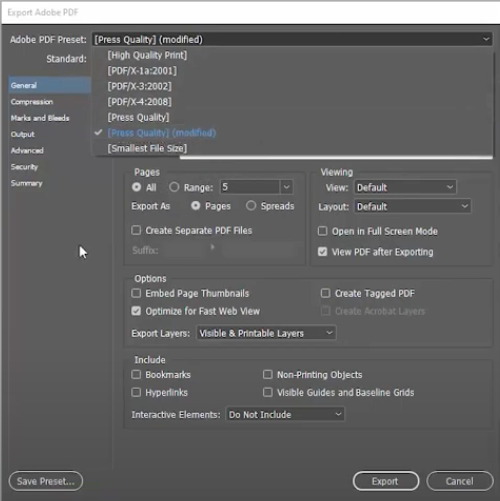The image size is (500, 501).
Task: Disable Optimize for Fast Web View
Action: [136, 311]
